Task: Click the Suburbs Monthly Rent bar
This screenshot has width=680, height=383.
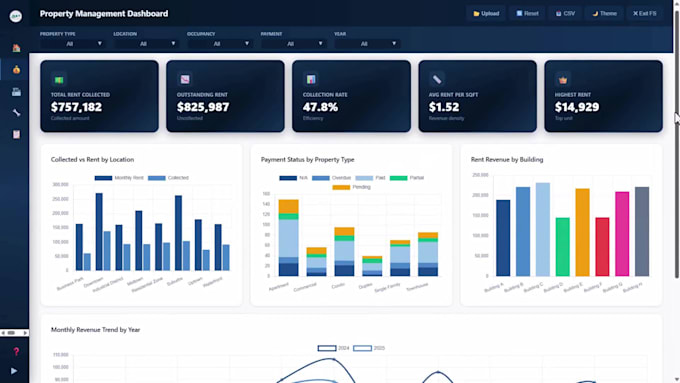Action: tap(178, 233)
